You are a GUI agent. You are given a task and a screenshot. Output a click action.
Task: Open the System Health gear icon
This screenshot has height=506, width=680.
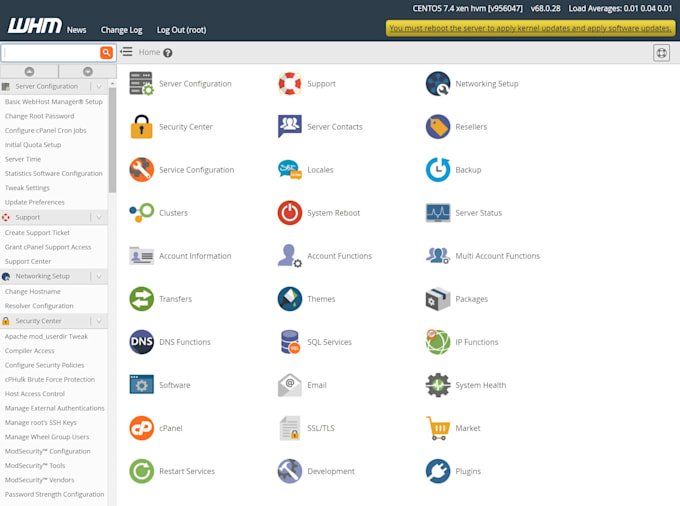[438, 385]
